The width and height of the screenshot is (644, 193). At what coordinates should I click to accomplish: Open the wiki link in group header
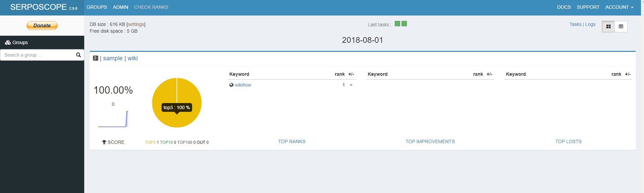[133, 58]
